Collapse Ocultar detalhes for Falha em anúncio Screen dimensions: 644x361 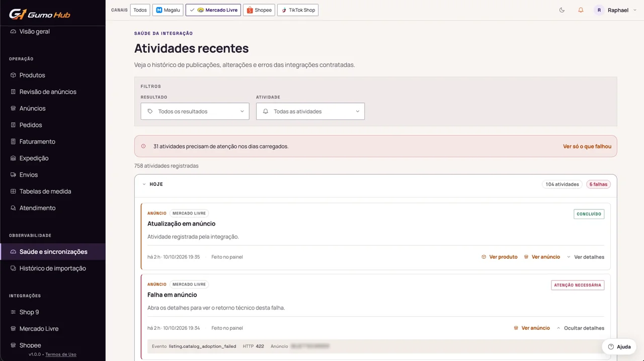[x=581, y=328]
